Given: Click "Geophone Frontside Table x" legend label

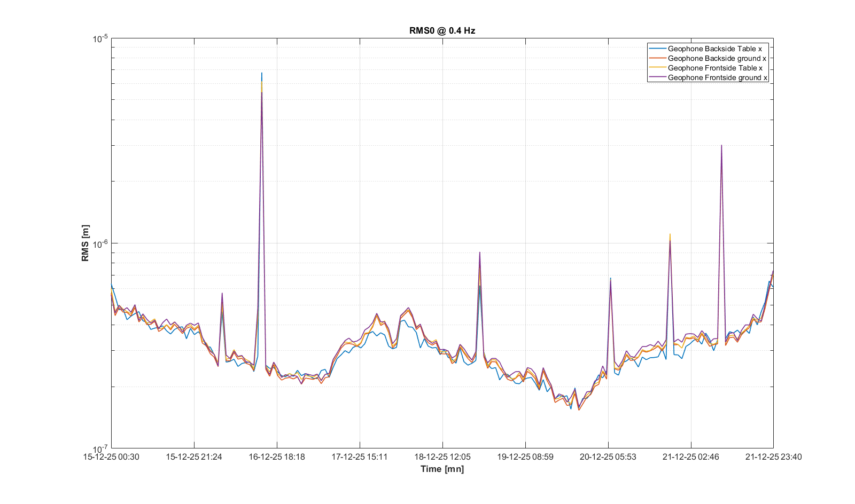Looking at the screenshot, I should click(x=715, y=68).
